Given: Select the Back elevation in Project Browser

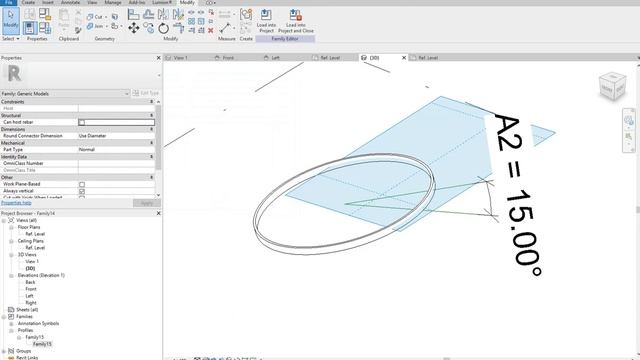Looking at the screenshot, I should coord(30,282).
